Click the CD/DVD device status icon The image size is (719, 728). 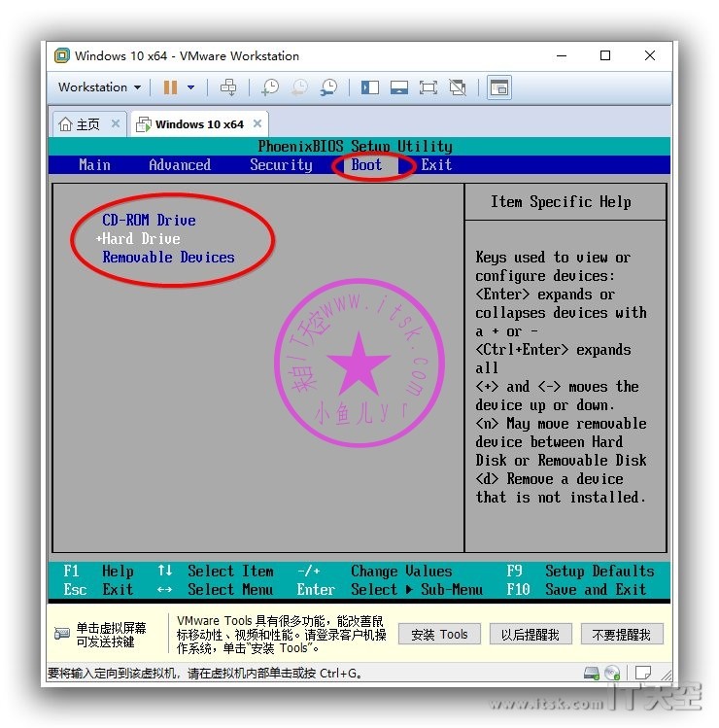point(612,673)
